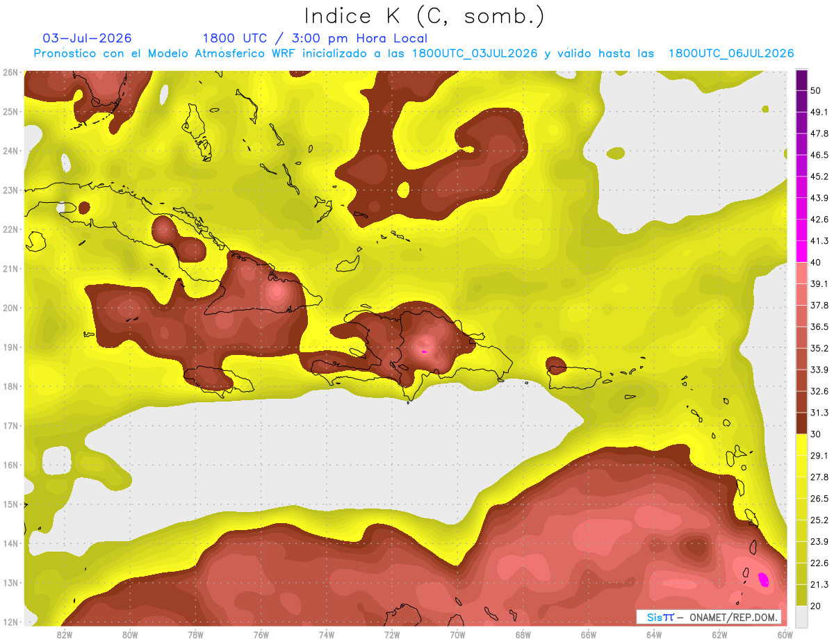Viewport: 834px width, 644px height.
Task: Click the longitude label '64W'
Action: pyautogui.click(x=654, y=634)
